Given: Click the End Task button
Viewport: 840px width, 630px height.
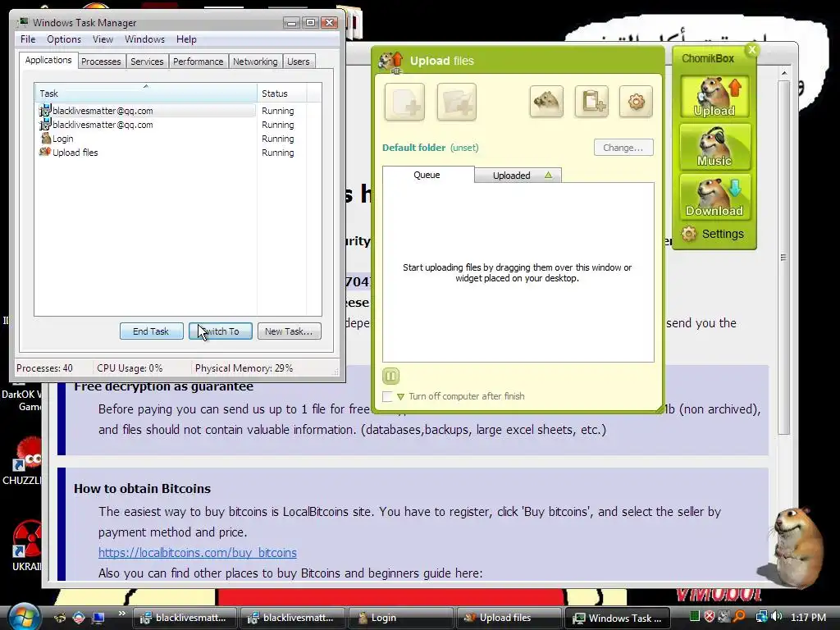Looking at the screenshot, I should tap(151, 331).
